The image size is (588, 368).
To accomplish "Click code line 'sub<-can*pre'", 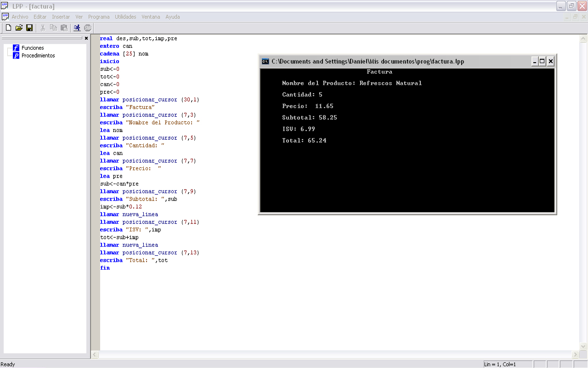I will [x=119, y=184].
